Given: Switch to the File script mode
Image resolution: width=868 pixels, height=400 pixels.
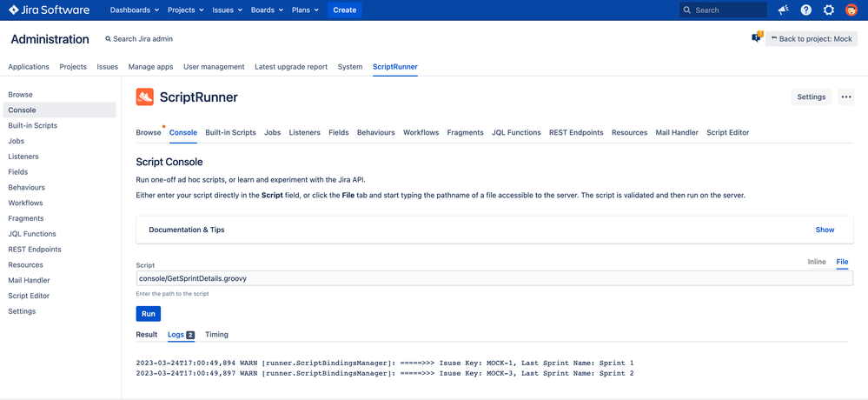Looking at the screenshot, I should (842, 262).
